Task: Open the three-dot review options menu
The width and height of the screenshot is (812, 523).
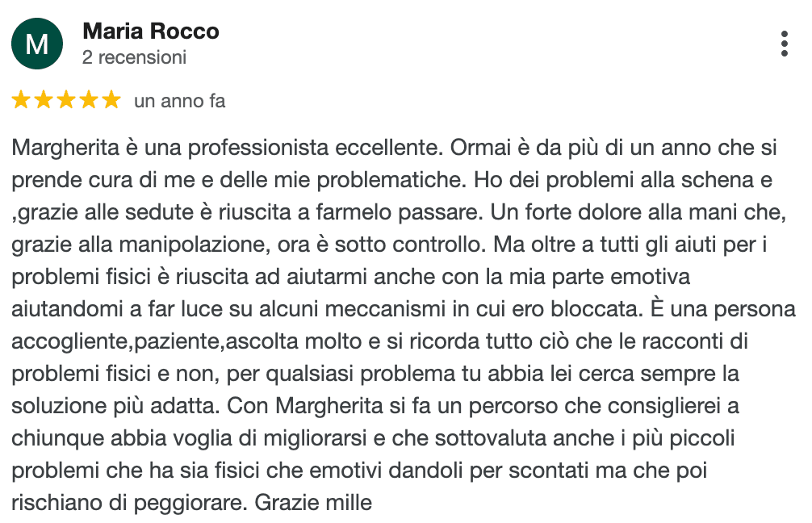Action: (784, 44)
